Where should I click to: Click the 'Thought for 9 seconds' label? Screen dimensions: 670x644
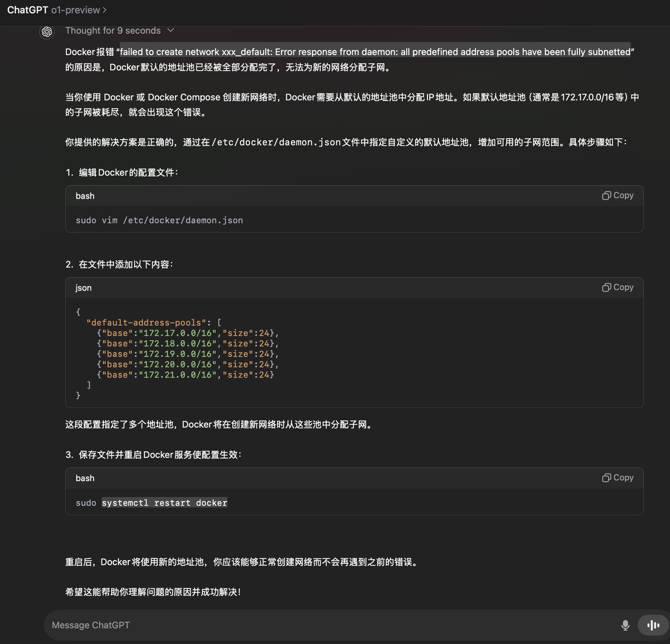[113, 30]
